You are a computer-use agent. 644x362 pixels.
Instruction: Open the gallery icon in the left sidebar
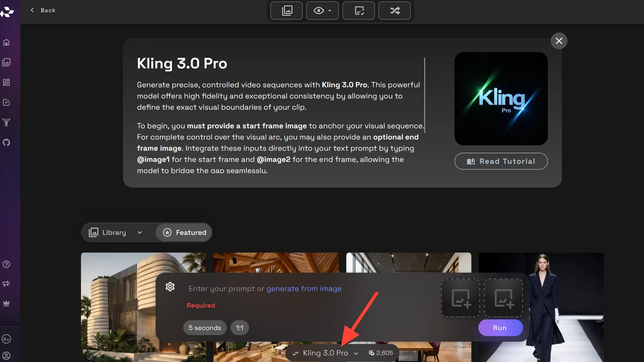pos(6,62)
